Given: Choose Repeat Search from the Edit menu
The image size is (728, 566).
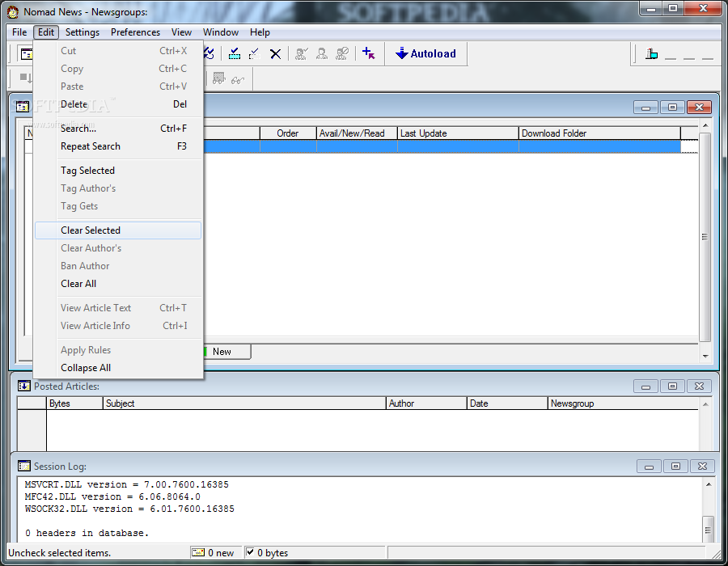Looking at the screenshot, I should (118, 146).
